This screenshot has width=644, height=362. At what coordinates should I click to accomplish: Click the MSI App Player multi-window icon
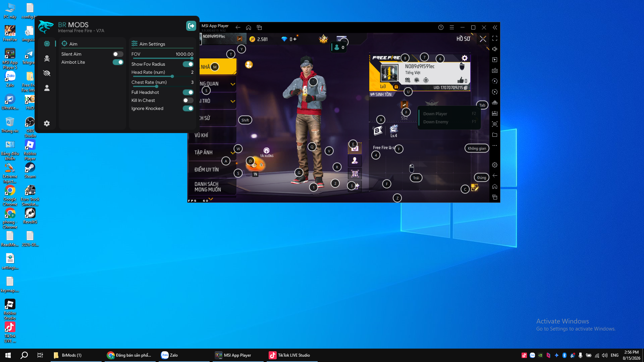coord(259,27)
